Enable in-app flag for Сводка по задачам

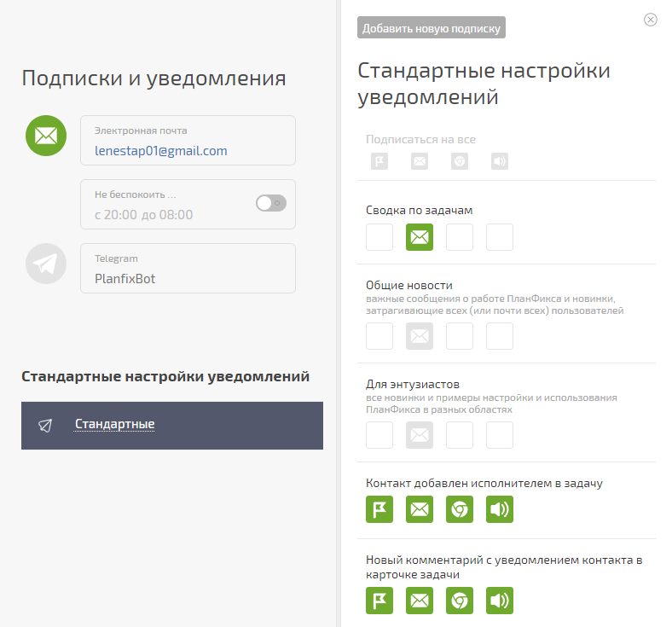pyautogui.click(x=379, y=237)
